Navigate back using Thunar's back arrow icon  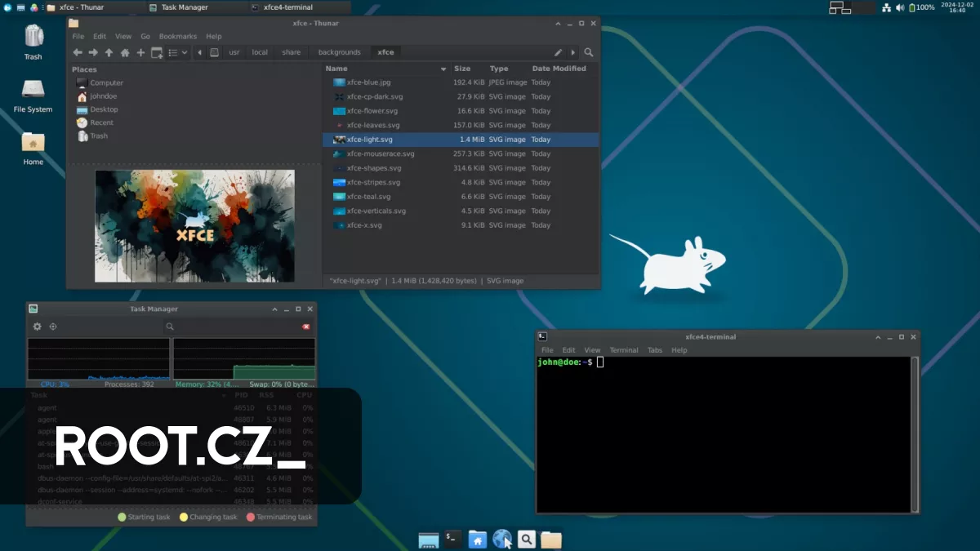tap(78, 52)
